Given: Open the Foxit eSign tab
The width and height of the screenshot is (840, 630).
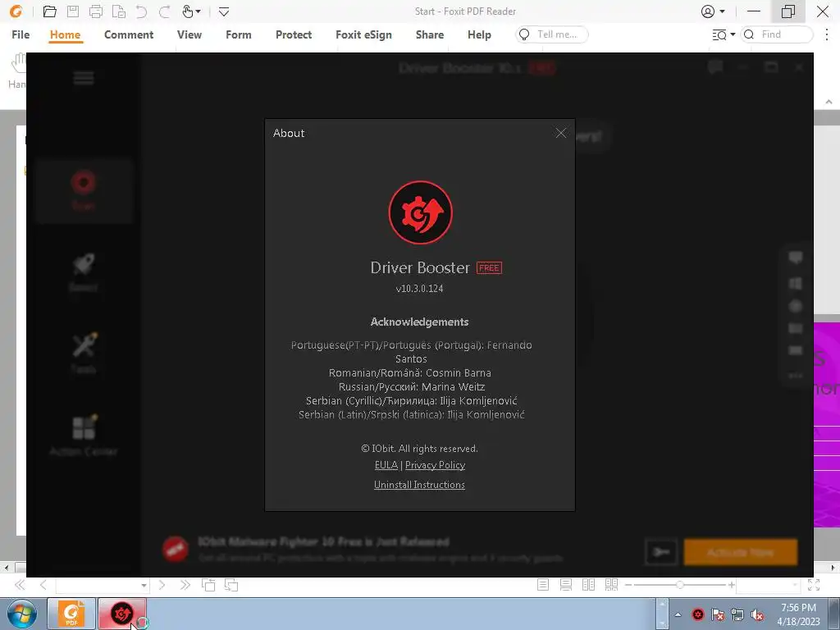Looking at the screenshot, I should pos(363,34).
